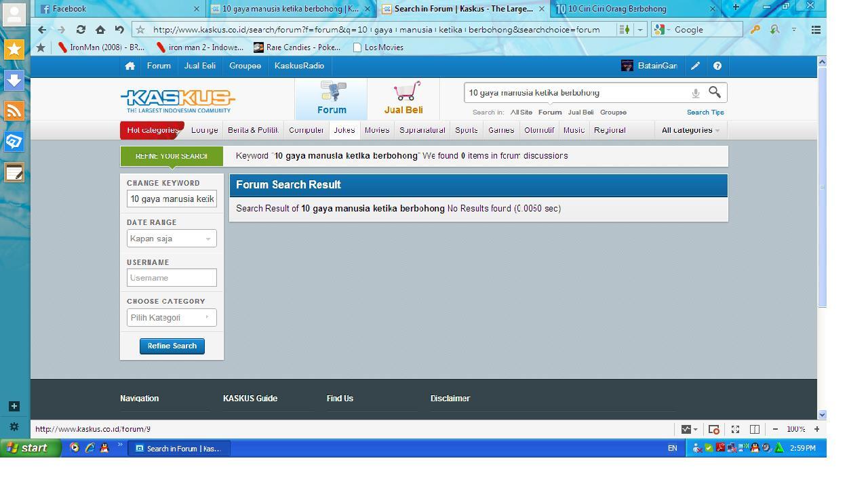The height and width of the screenshot is (488, 868).
Task: Open the Lounge category
Action: (x=204, y=130)
